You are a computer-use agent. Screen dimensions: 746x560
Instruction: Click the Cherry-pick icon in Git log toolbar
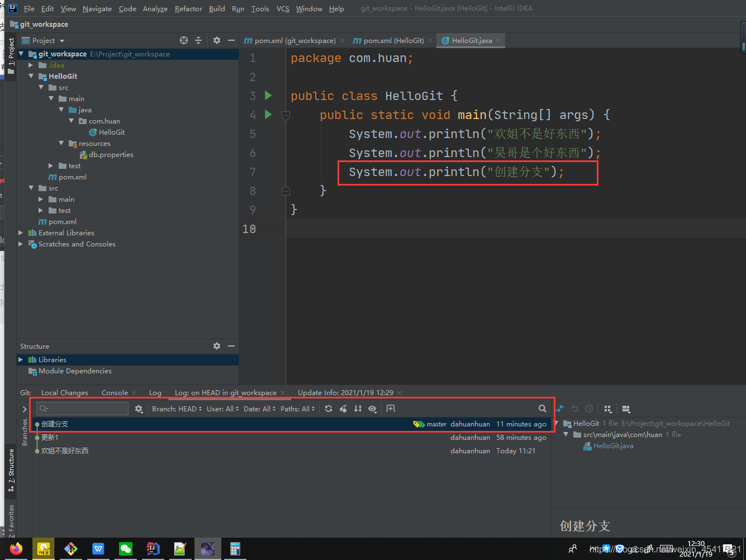pos(343,409)
